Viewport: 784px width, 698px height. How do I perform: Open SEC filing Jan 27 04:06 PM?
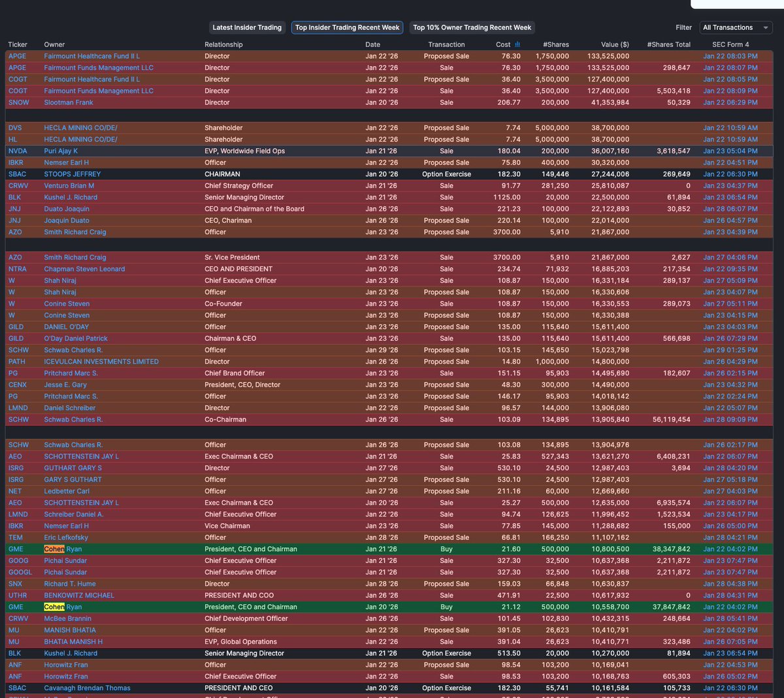[x=730, y=258]
